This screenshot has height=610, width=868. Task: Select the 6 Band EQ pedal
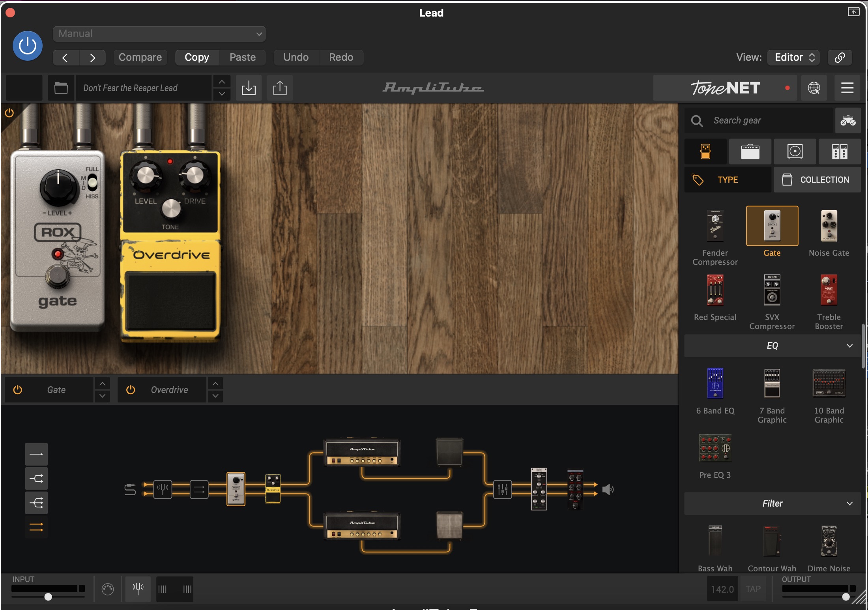(x=715, y=391)
